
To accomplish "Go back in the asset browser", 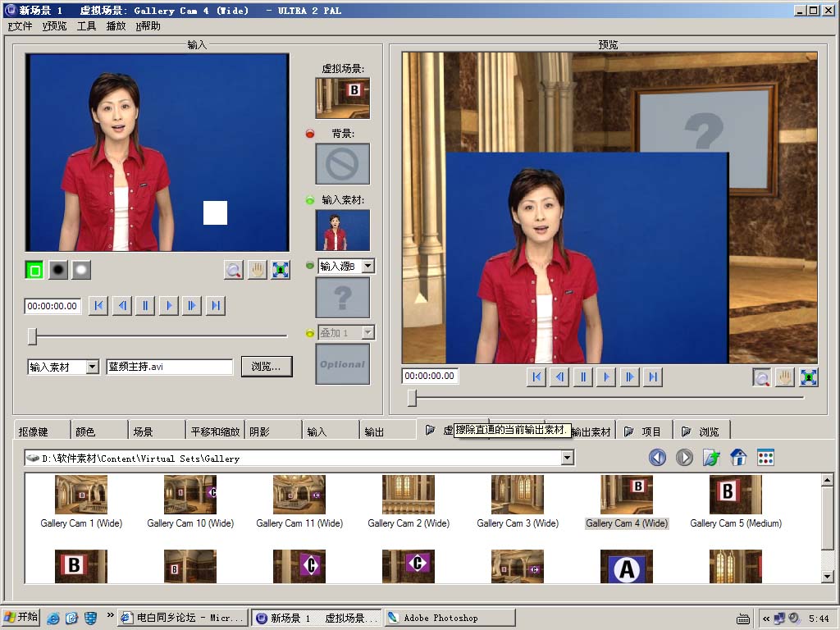I will pos(657,458).
